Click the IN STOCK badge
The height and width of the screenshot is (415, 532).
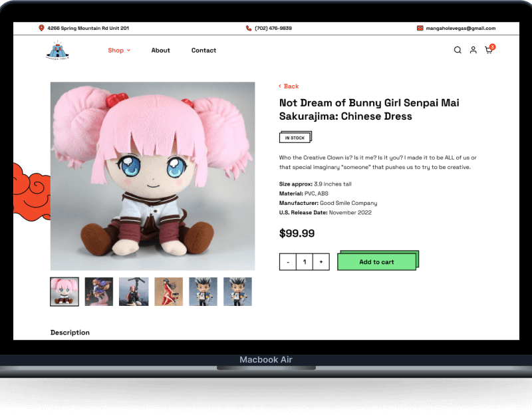coord(295,138)
